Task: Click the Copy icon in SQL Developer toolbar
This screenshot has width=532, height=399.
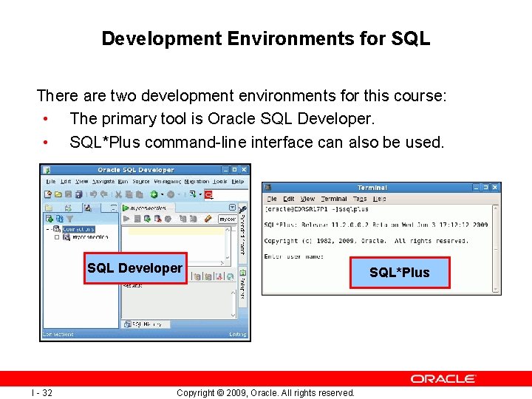Action: click(x=129, y=194)
